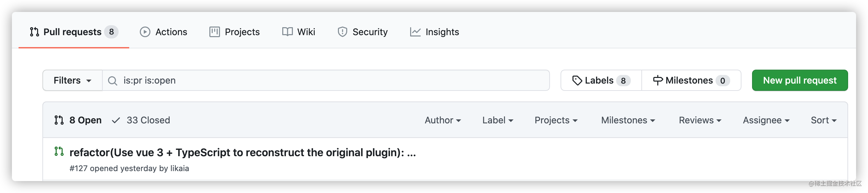
Task: Focus the is:pr is:open search field
Action: click(326, 81)
